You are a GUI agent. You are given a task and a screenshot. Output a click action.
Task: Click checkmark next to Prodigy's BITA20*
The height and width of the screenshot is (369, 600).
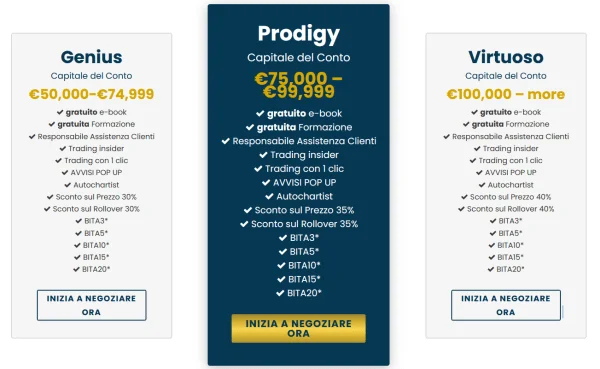pos(280,293)
